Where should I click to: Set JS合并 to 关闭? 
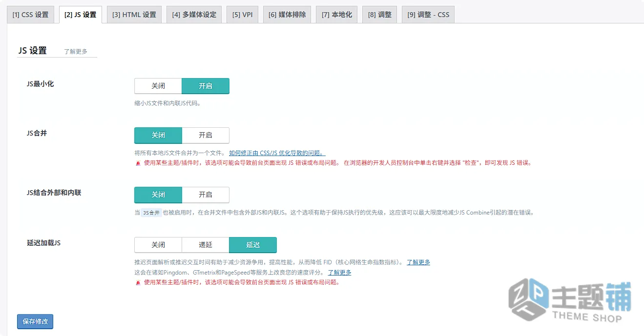coord(158,135)
